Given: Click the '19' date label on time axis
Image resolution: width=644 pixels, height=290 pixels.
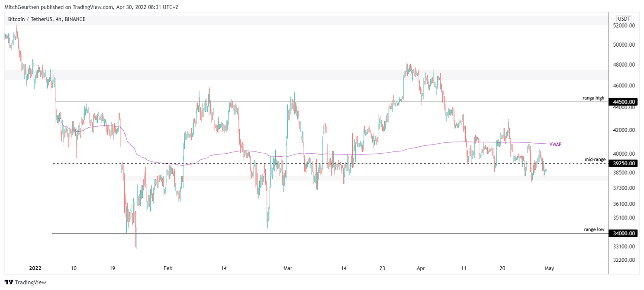Looking at the screenshot, I should pyautogui.click(x=112, y=268).
